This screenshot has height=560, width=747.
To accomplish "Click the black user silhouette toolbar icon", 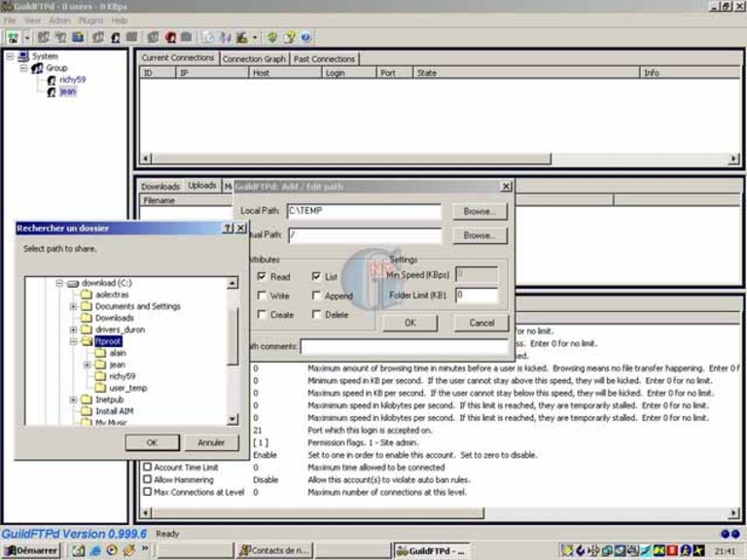I will (116, 38).
